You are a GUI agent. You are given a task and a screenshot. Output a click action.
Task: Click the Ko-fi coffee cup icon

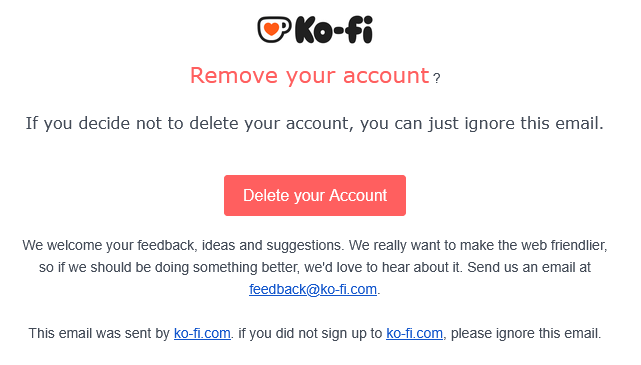pyautogui.click(x=274, y=29)
